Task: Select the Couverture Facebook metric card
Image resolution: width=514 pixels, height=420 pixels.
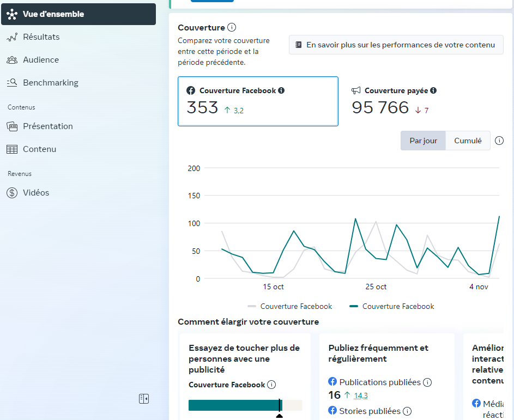Action: pos(258,101)
